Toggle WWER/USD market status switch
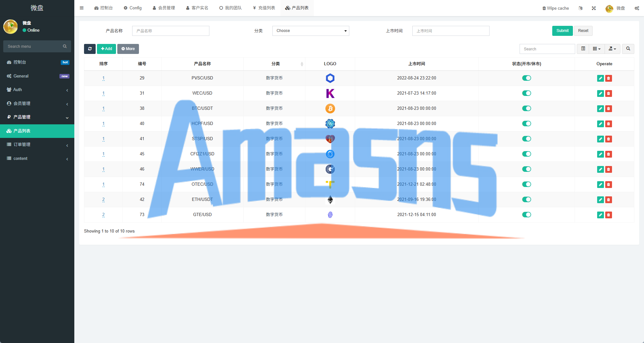Viewport: 644px width, 343px height. pos(526,169)
